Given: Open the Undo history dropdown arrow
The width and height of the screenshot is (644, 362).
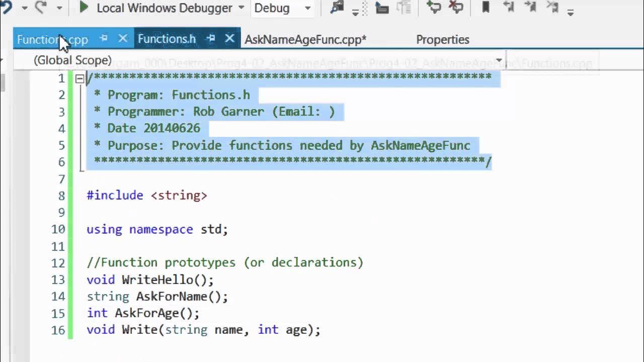Looking at the screenshot, I should point(24,8).
